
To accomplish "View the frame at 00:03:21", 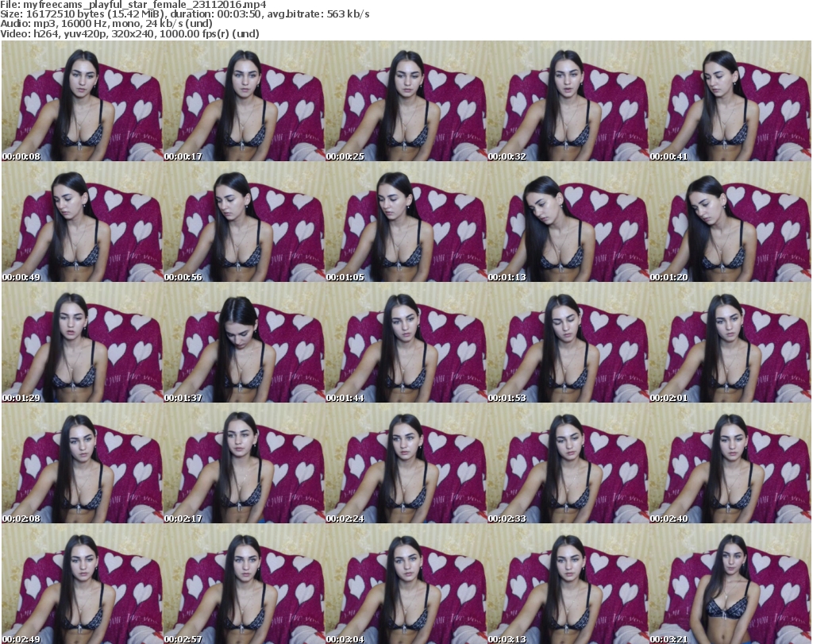I will pyautogui.click(x=730, y=584).
